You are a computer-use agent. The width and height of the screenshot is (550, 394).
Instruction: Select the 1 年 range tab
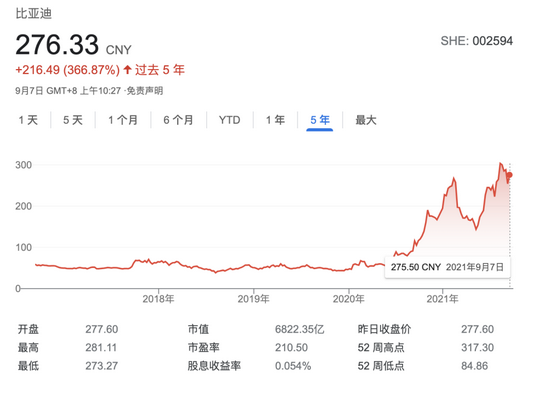click(275, 120)
